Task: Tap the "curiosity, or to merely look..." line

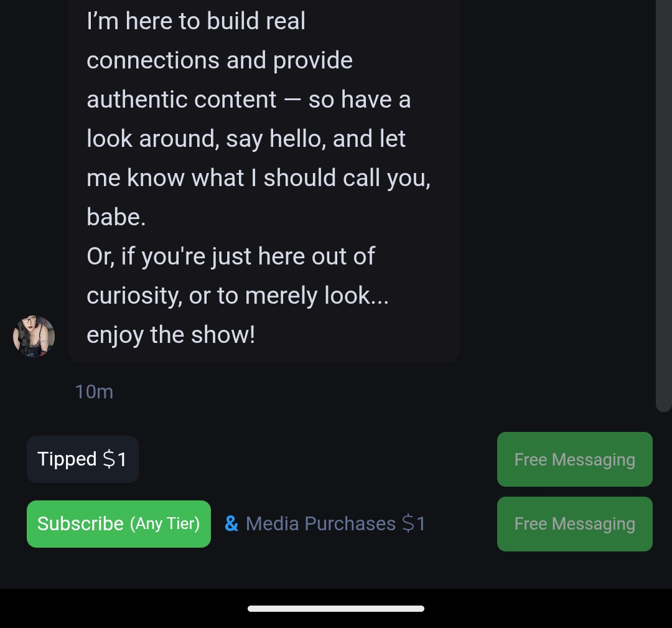Action: [x=237, y=296]
